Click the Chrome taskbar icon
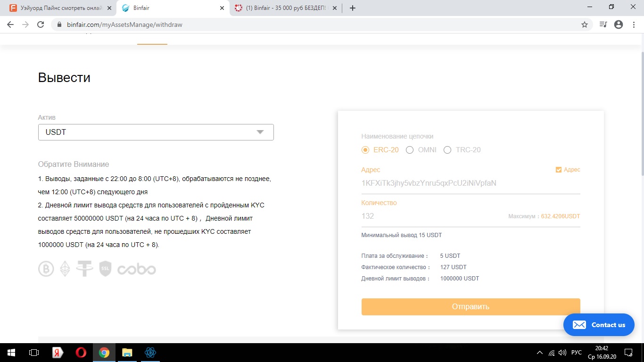644x362 pixels. coord(104,353)
